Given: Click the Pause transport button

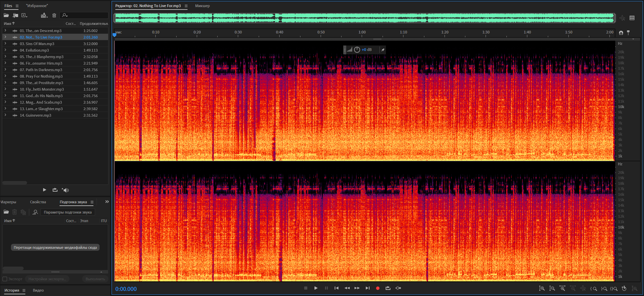Looking at the screenshot, I should click(x=326, y=288).
